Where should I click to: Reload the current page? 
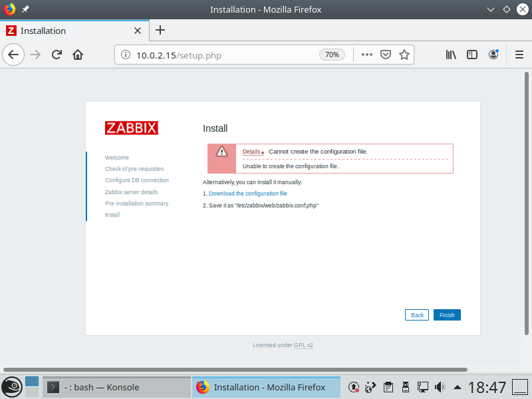tap(57, 55)
